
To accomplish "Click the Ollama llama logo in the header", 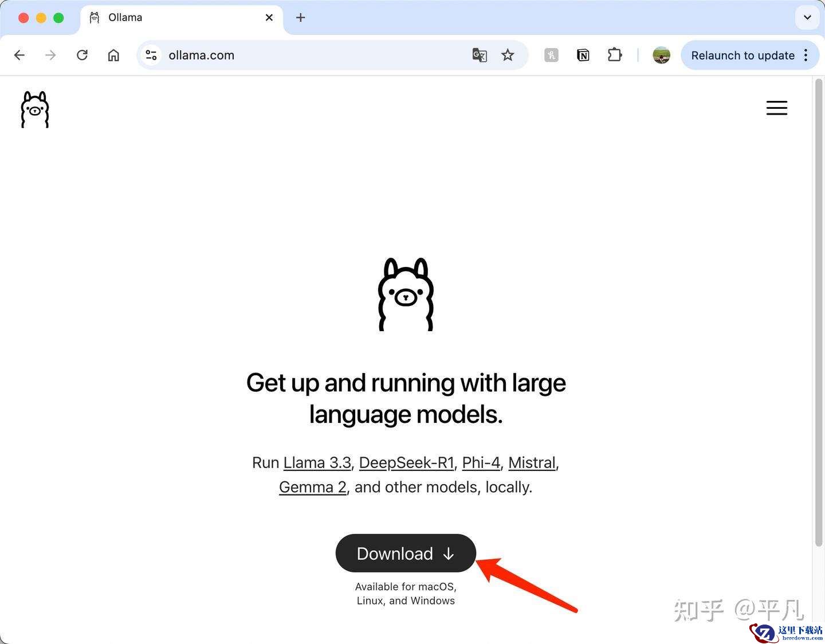I will point(35,109).
